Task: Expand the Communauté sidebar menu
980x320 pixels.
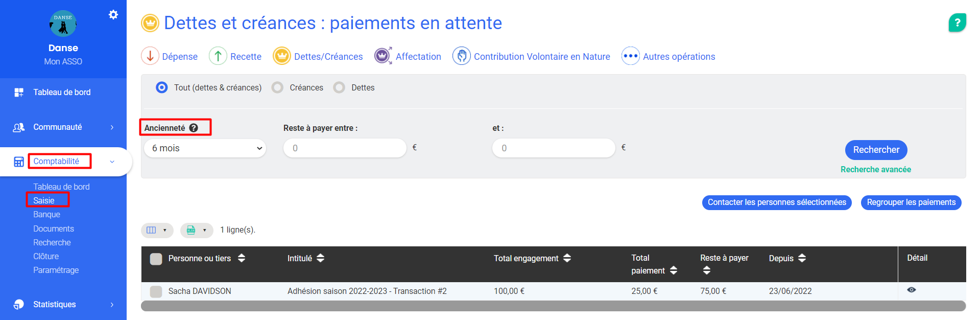Action: click(x=63, y=127)
